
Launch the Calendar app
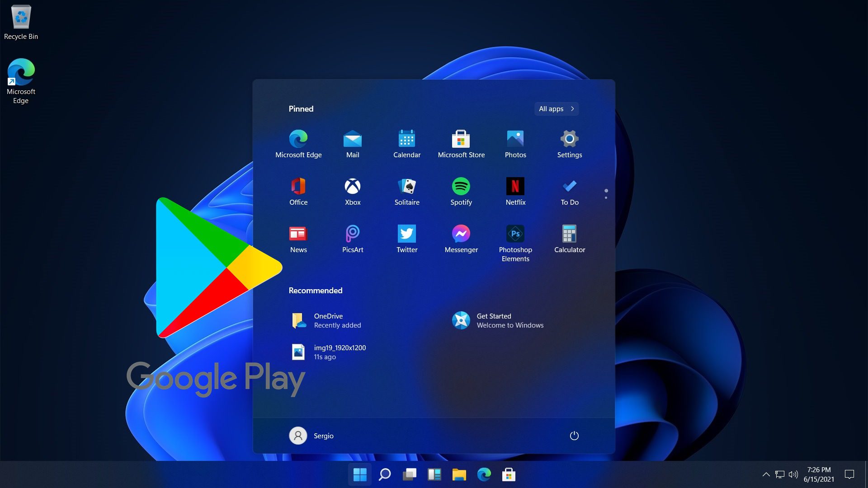407,144
